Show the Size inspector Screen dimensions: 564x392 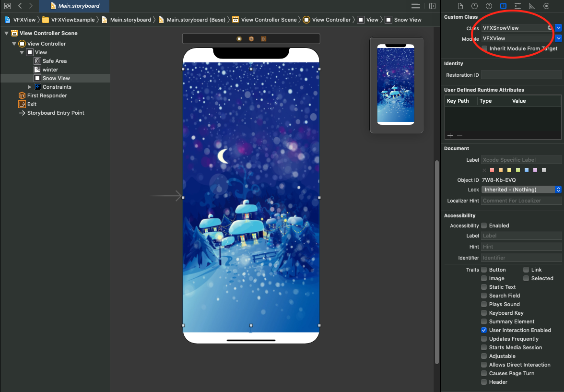click(531, 6)
